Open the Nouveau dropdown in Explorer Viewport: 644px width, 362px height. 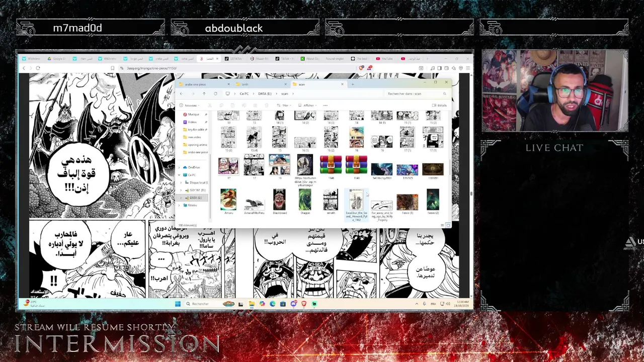tap(190, 106)
